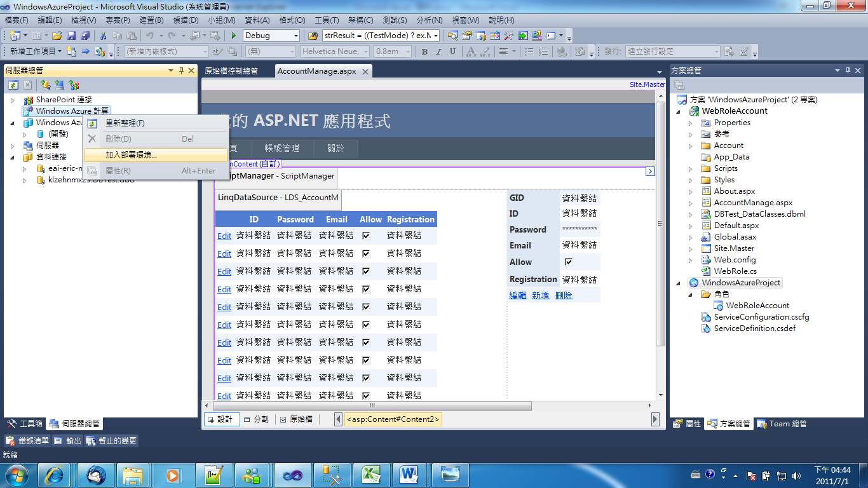Cut the selection with the scissors icon

[x=103, y=36]
